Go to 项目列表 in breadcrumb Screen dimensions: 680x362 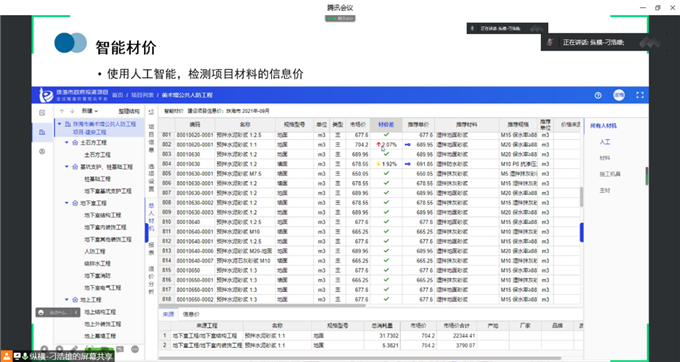tap(142, 95)
